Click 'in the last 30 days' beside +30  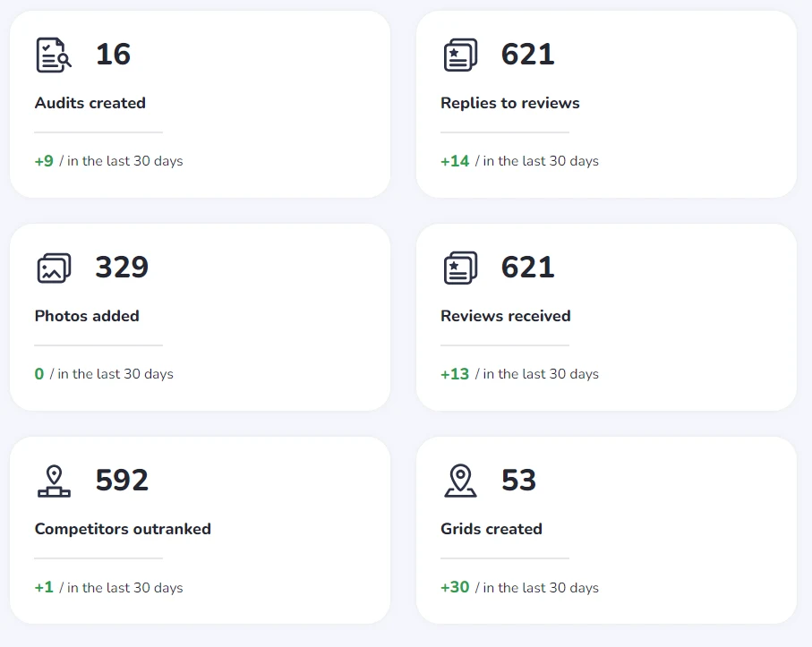(x=541, y=587)
